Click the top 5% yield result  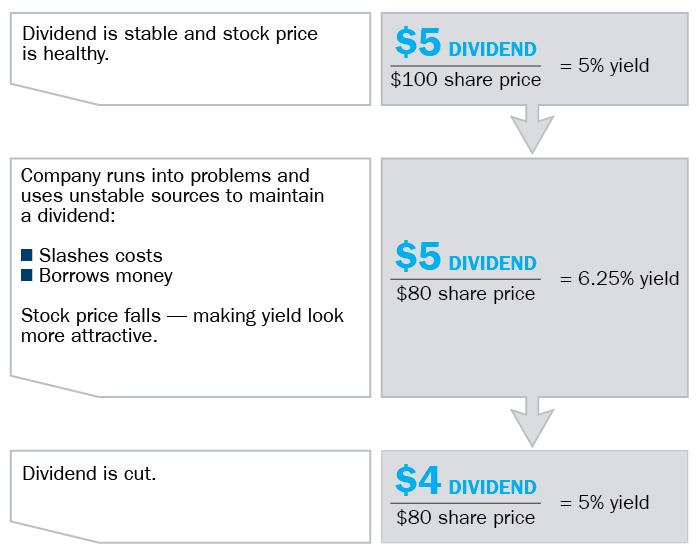(x=604, y=66)
